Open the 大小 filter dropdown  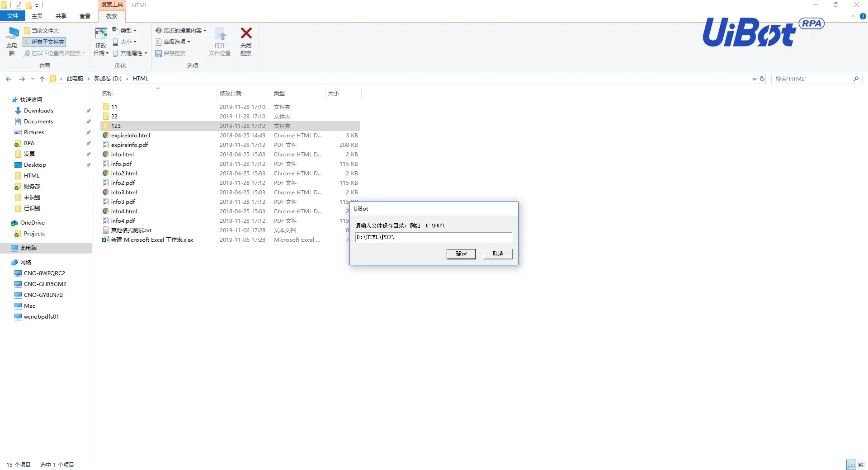tap(124, 42)
